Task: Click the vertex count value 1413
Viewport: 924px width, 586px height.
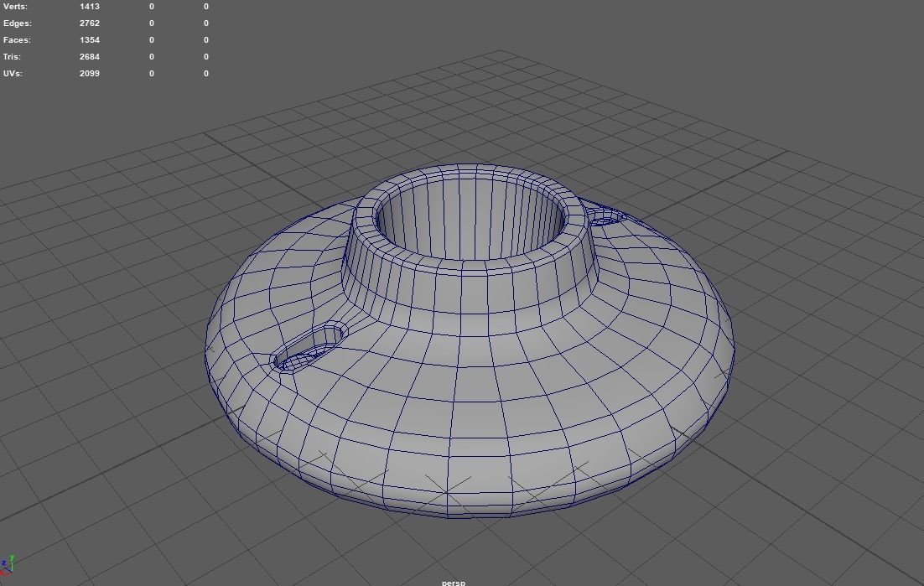Action: tap(90, 7)
